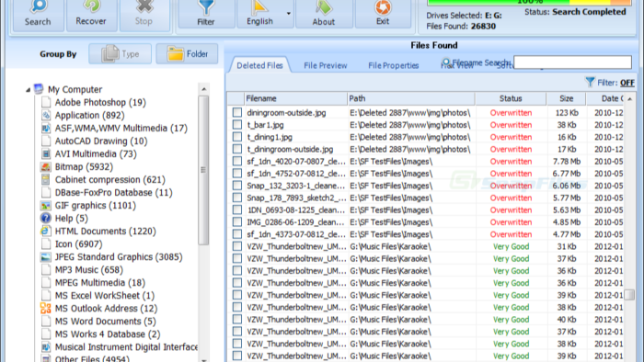
Task: Select the Application (892) category icon
Action: point(46,115)
